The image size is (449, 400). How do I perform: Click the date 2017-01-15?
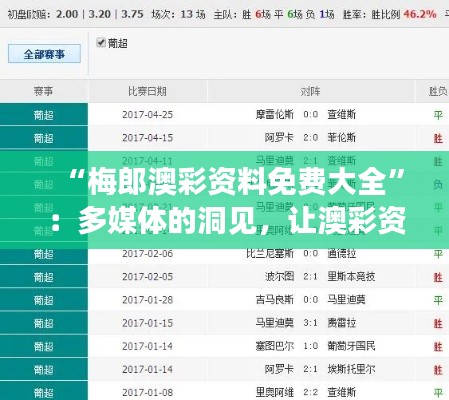click(147, 323)
